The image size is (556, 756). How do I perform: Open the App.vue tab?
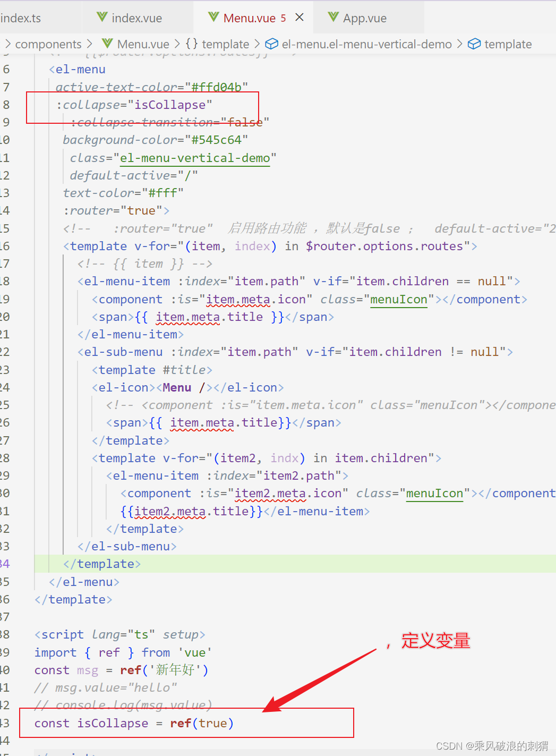click(365, 18)
